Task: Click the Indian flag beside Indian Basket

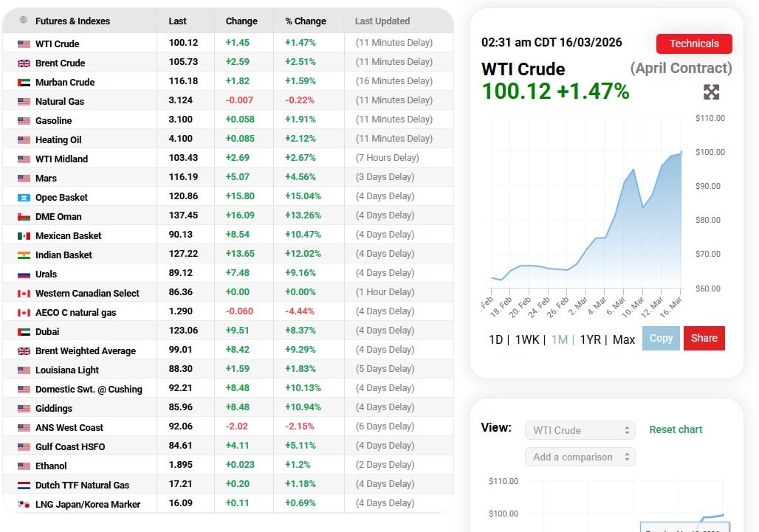Action: pos(24,255)
